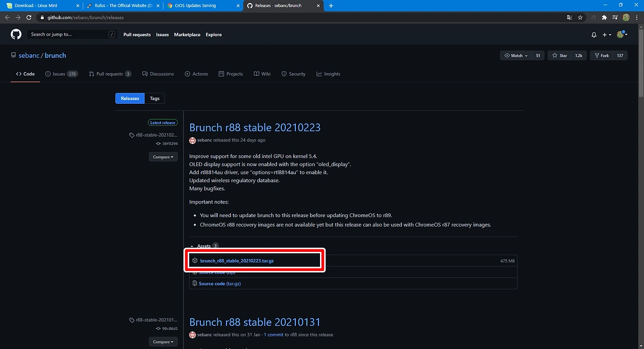Image resolution: width=644 pixels, height=349 pixels.
Task: Open Compare dropdown for the 20210223 release
Action: tap(163, 157)
